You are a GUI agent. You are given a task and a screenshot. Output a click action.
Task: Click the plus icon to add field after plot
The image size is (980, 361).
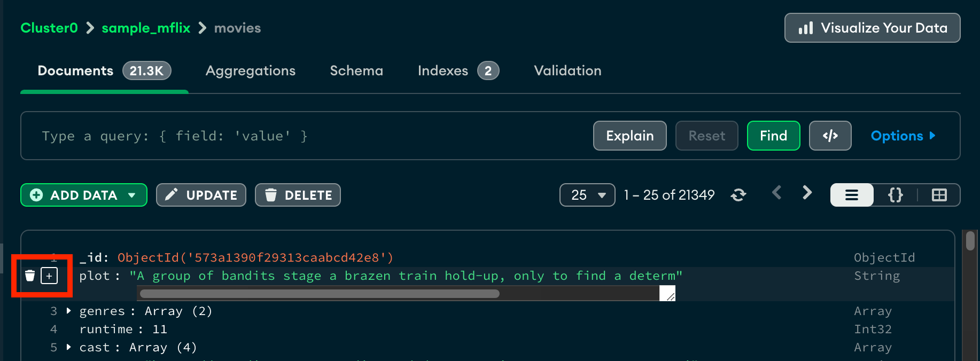49,276
